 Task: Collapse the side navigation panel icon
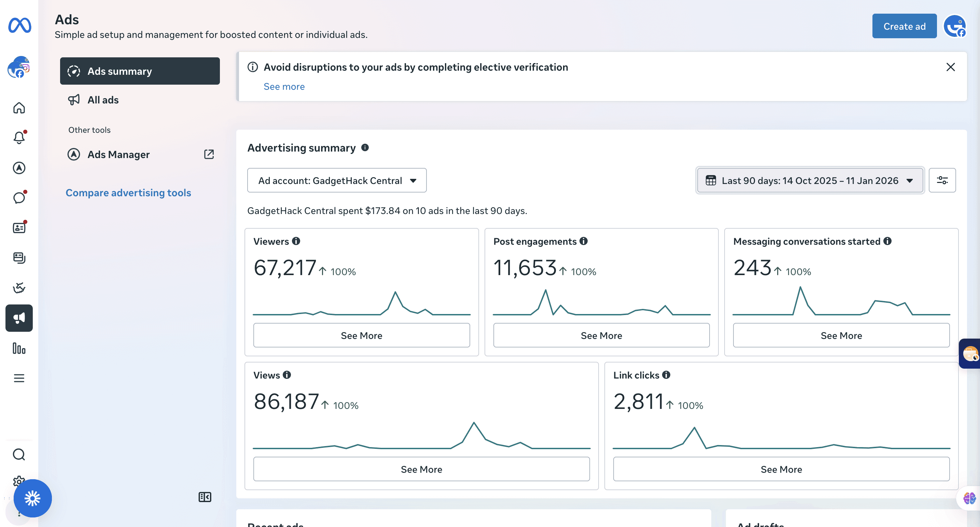point(205,497)
